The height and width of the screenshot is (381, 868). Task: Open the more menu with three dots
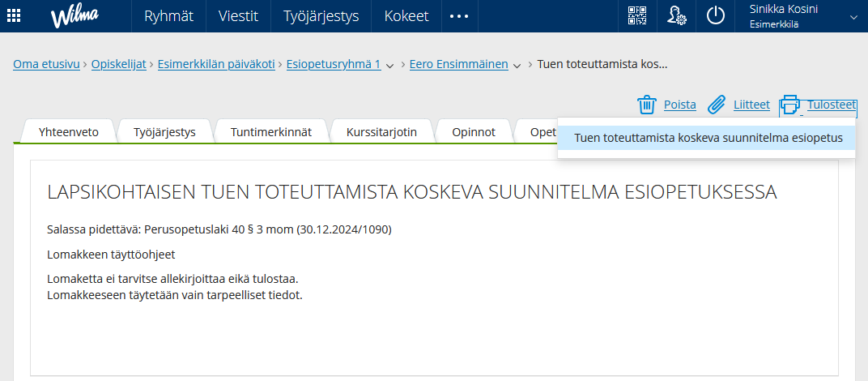pyautogui.click(x=459, y=16)
